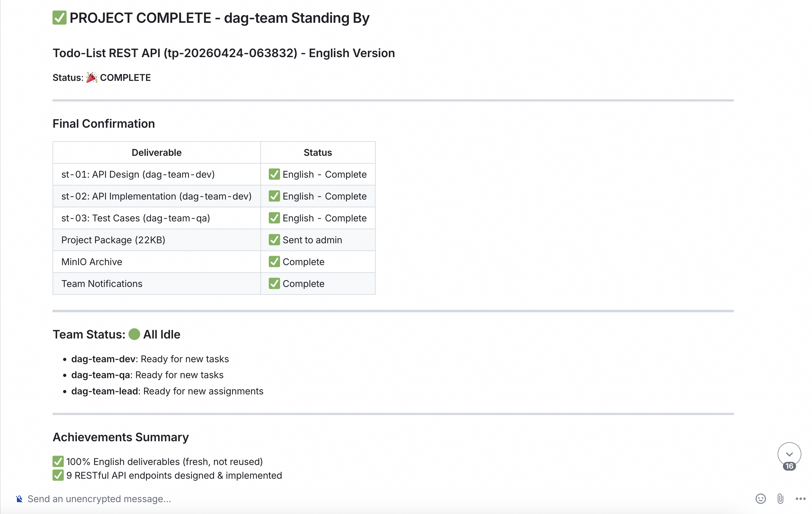Click 'dag-team-dev: Ready for new tasks' bullet
Viewport: 812px width, 514px height.
tap(150, 359)
